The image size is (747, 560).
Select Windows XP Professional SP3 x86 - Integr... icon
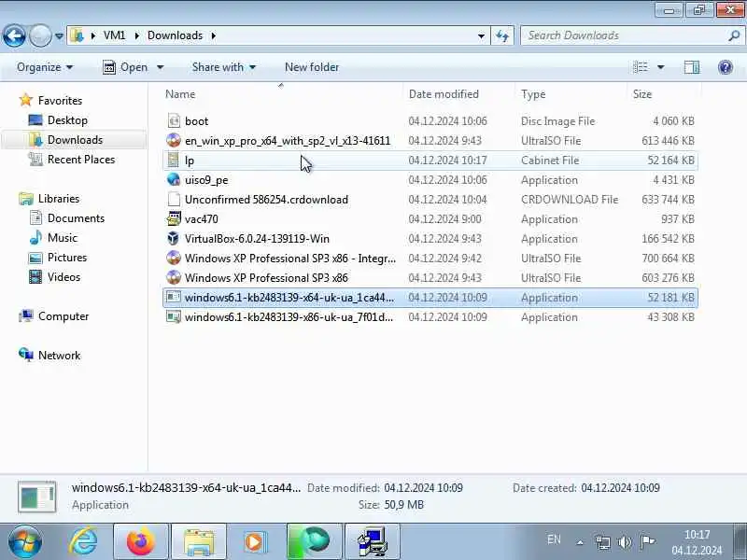pos(174,259)
